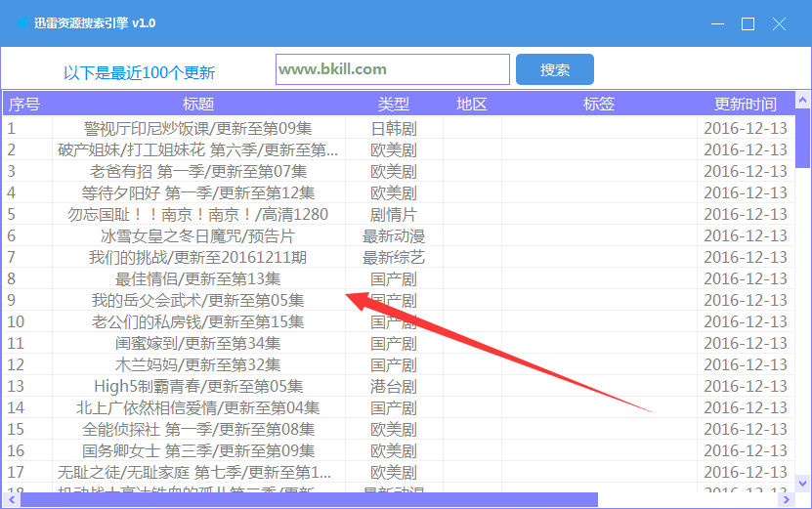The height and width of the screenshot is (509, 812).
Task: Click the 最新综艺 type cell
Action: click(x=394, y=257)
